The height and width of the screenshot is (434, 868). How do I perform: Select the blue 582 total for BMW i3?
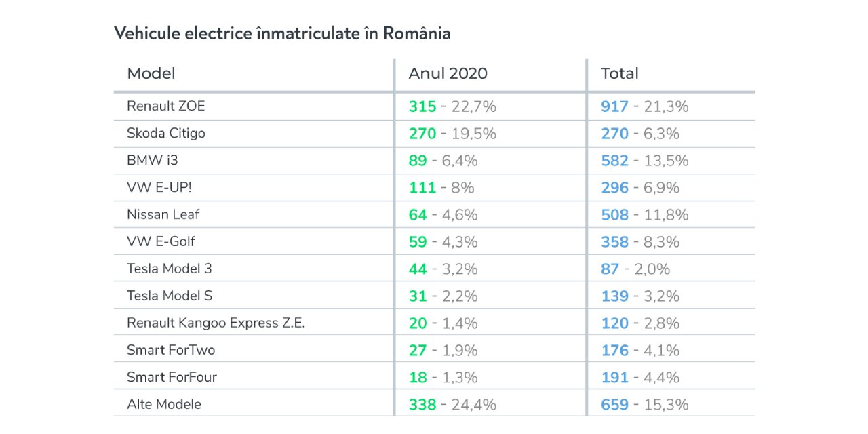614,161
